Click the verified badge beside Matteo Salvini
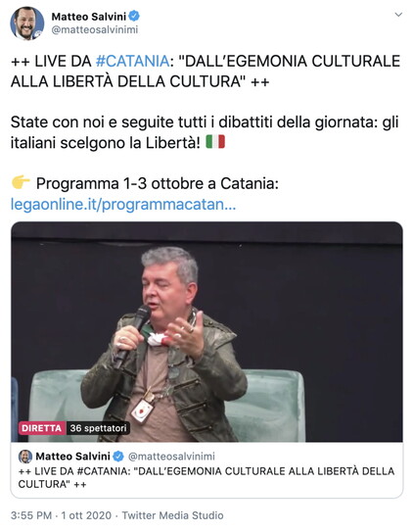Screen dimensions: 412x532 point(134,16)
